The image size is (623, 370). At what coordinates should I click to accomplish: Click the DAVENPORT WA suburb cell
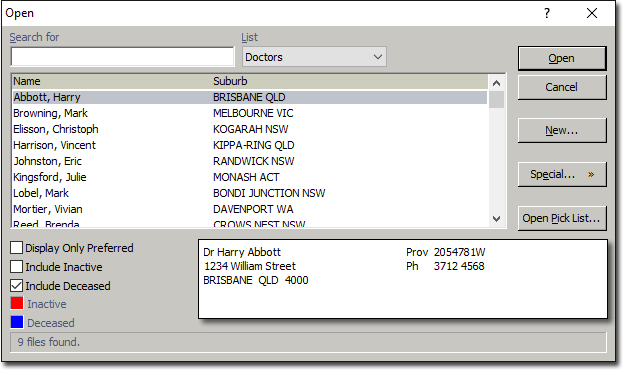pyautogui.click(x=253, y=209)
